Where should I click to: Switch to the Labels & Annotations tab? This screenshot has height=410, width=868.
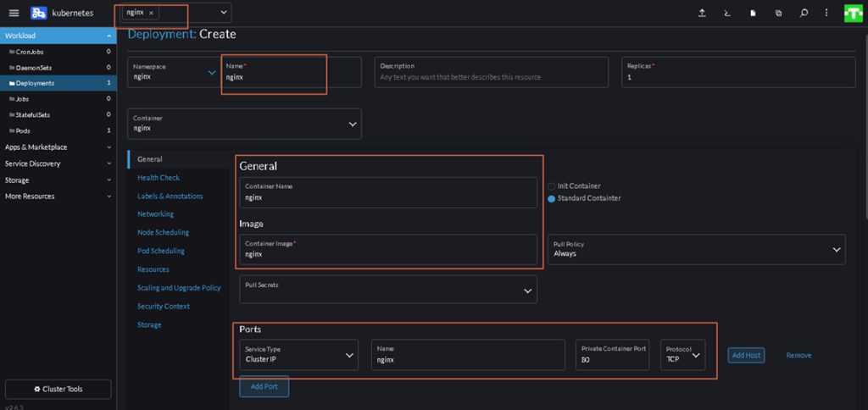coord(170,197)
